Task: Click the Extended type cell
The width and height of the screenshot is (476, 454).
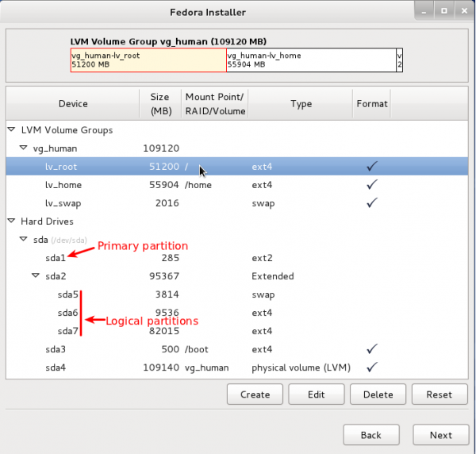Action: tap(273, 276)
